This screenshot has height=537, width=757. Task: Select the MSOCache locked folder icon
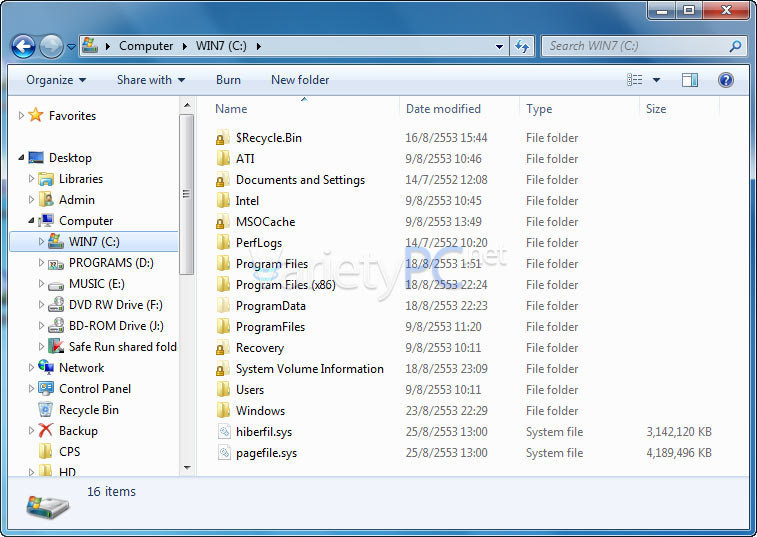pyautogui.click(x=223, y=222)
